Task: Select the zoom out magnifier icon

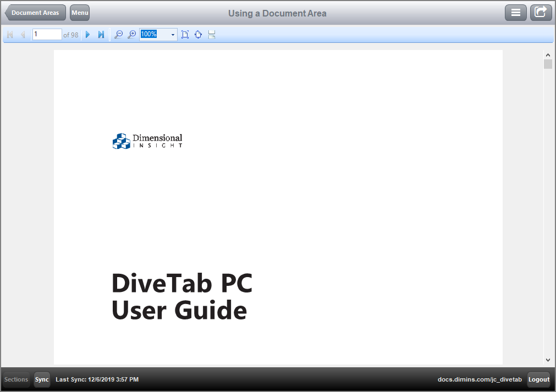Action: point(118,34)
